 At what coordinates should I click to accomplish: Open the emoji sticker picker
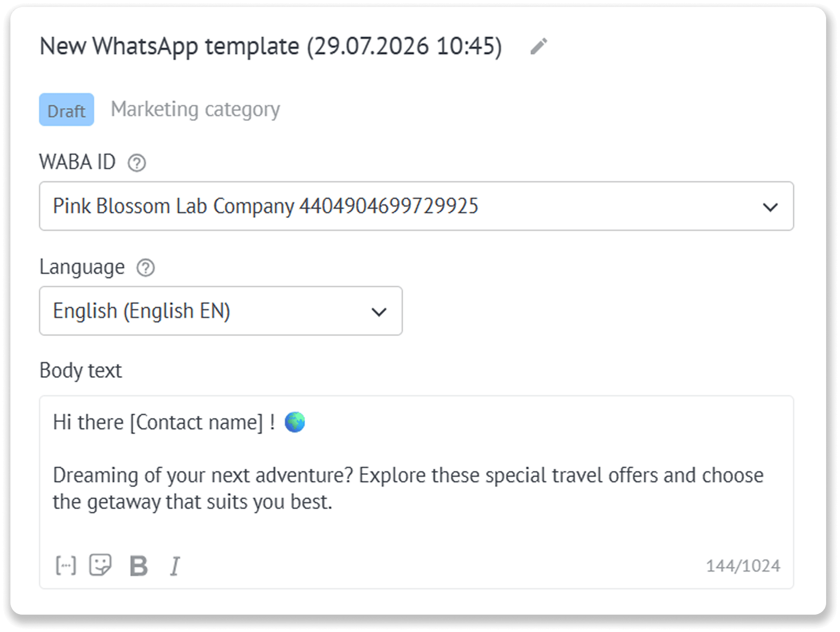(x=100, y=565)
